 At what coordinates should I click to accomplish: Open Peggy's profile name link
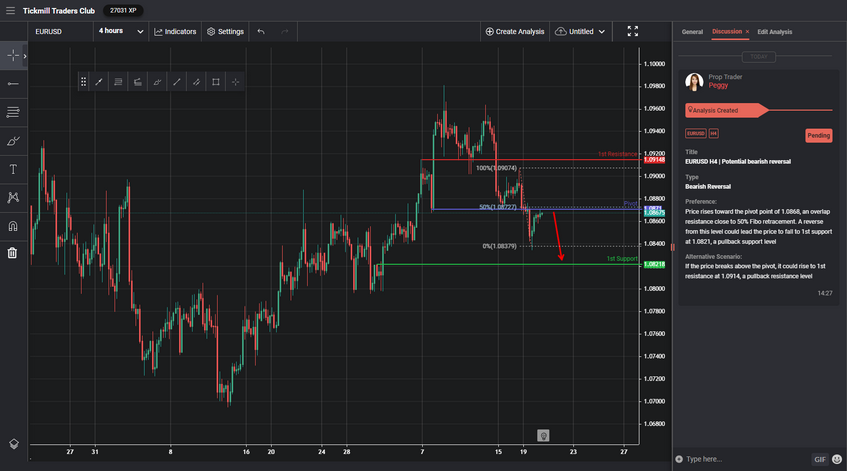click(x=718, y=85)
